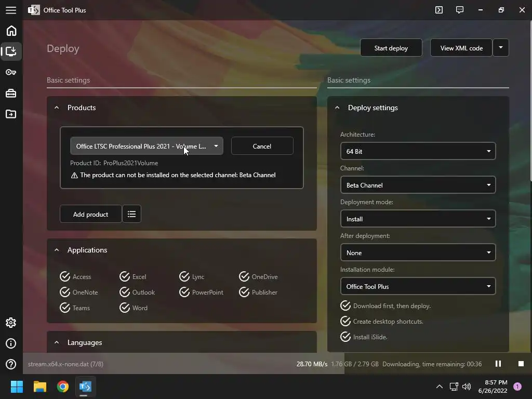
Task: Collapse the Products section
Action: tap(57, 108)
